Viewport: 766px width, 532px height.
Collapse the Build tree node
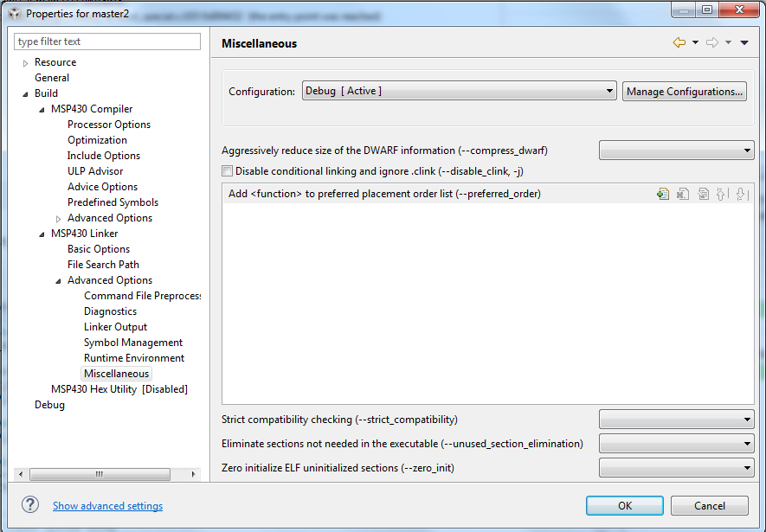(x=25, y=93)
